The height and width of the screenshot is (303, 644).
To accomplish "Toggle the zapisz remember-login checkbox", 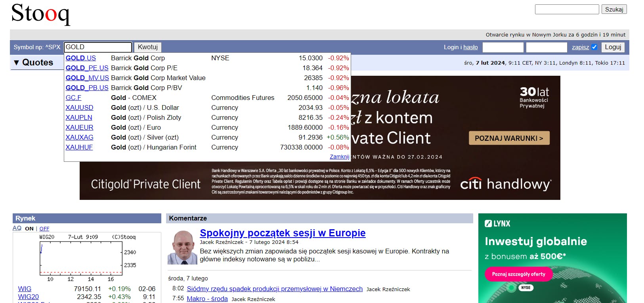I will [x=594, y=47].
